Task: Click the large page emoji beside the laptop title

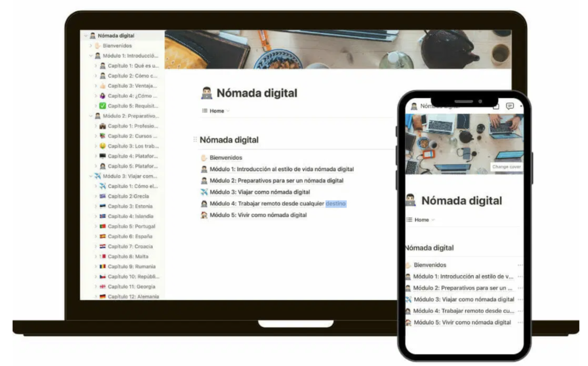Action: tap(207, 93)
